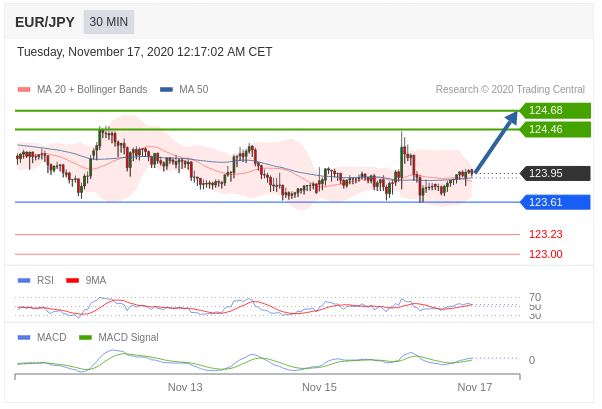Image resolution: width=602 pixels, height=409 pixels.
Task: Click the blue upward forecast arrow
Action: (x=496, y=142)
